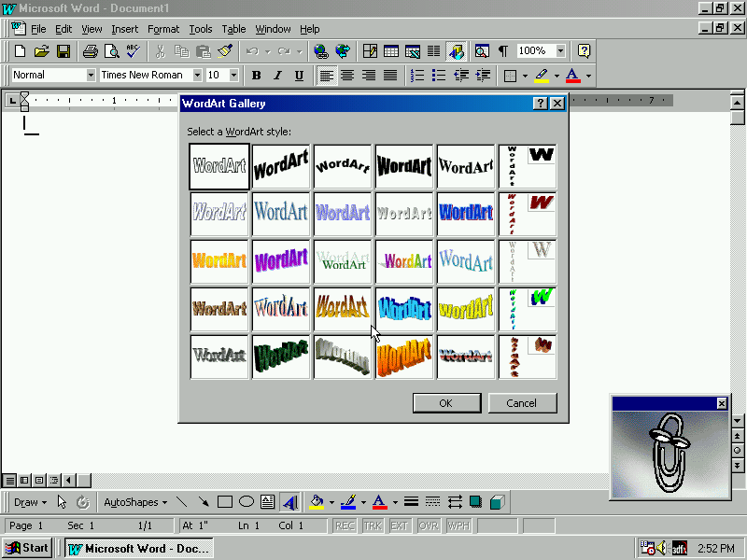Click the Microsoft Word taskbar button
This screenshot has width=747, height=560.
[139, 548]
